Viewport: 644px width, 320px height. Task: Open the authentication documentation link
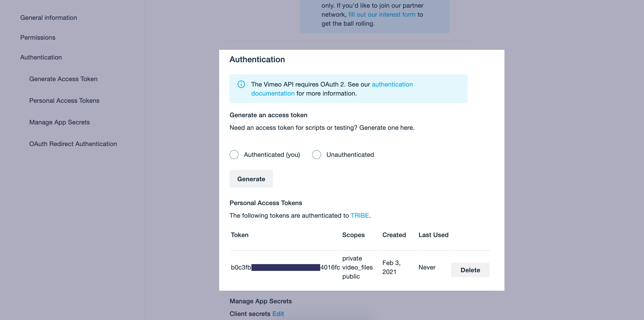tap(332, 89)
